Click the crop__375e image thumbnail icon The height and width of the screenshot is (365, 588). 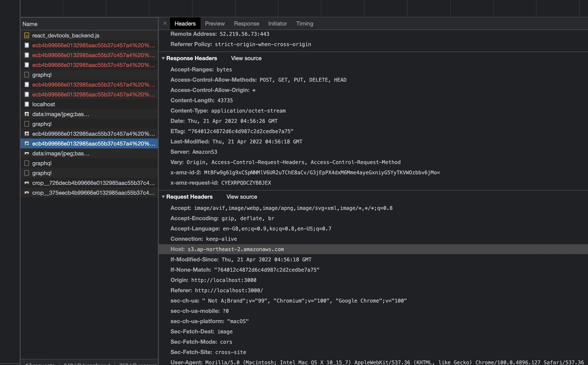coord(26,193)
